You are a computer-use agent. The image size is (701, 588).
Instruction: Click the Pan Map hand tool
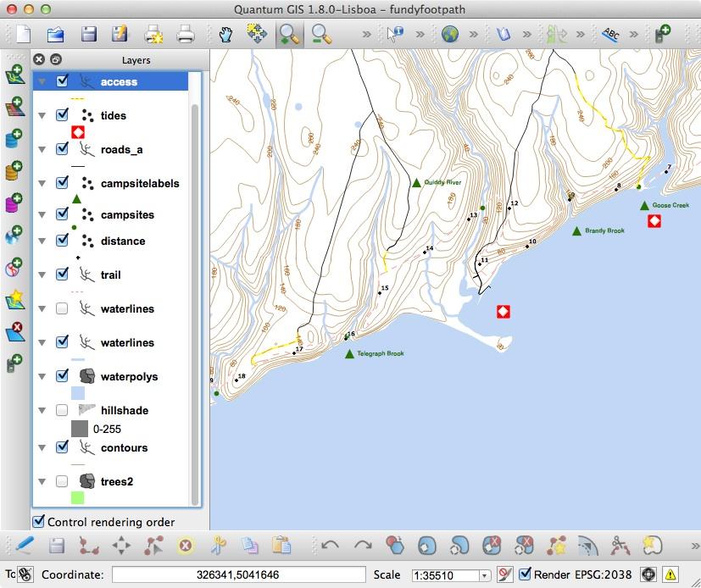[225, 35]
